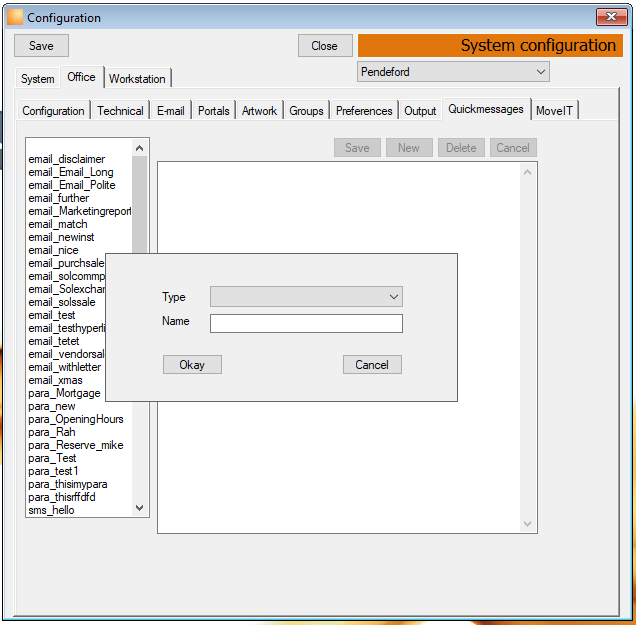Image resolution: width=636 pixels, height=625 pixels.
Task: Select email_test in the list
Action: click(x=52, y=315)
